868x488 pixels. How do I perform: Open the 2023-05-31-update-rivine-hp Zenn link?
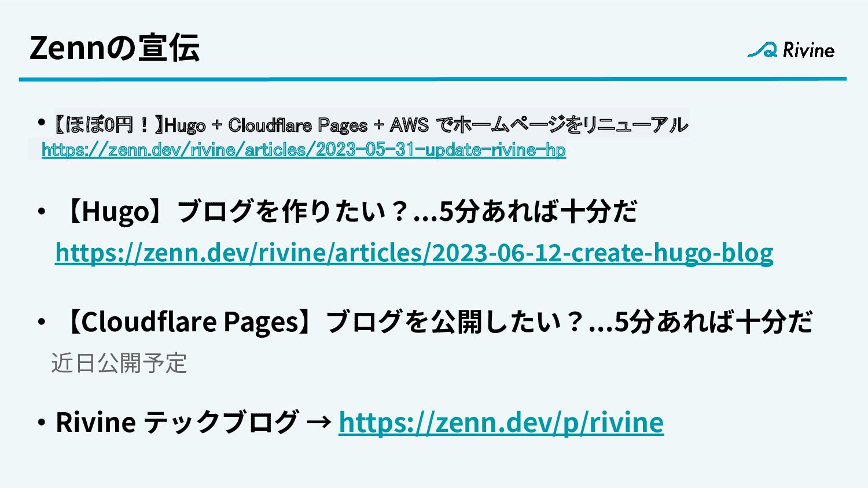(x=304, y=150)
